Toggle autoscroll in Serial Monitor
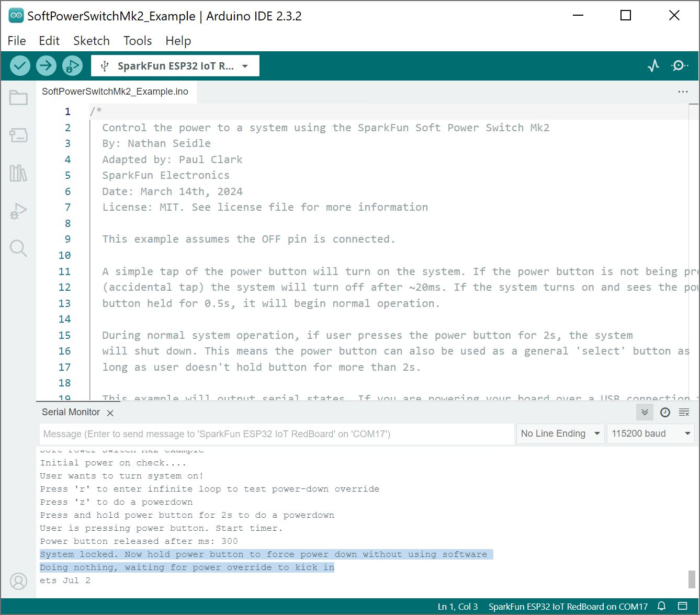 click(645, 413)
